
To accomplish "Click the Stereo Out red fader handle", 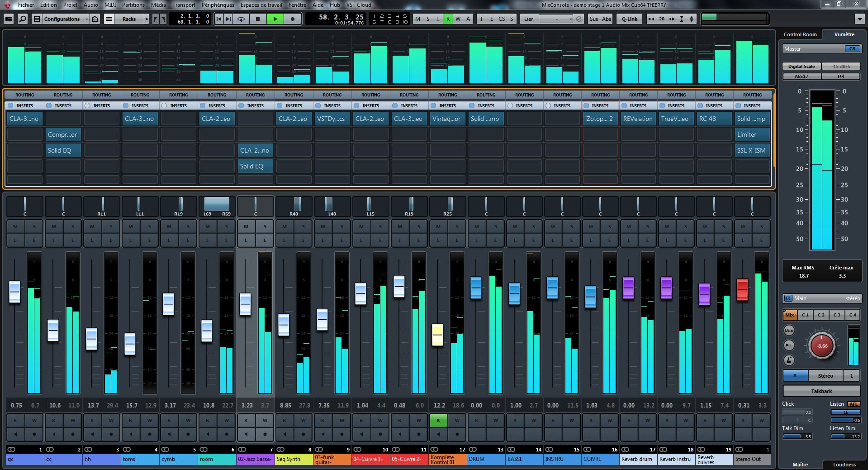I will [742, 289].
